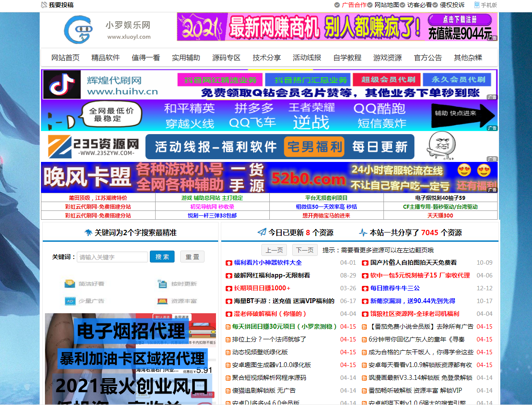
Task: Go to 下一页 of resource list
Action: (x=305, y=250)
